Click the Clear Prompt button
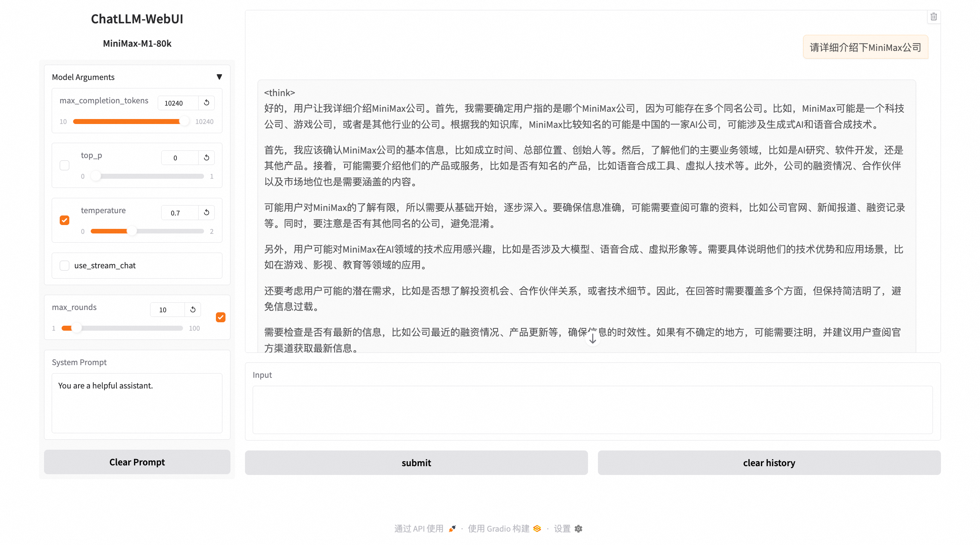Image resolution: width=980 pixels, height=545 pixels. [x=137, y=462]
